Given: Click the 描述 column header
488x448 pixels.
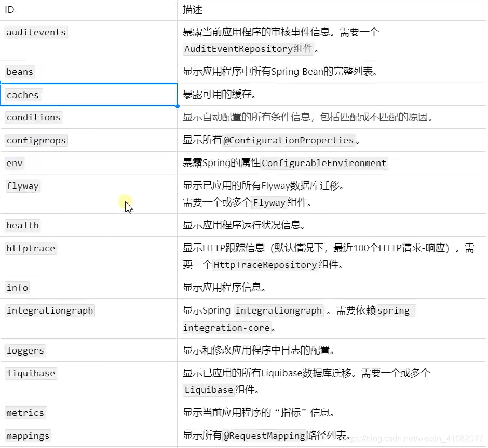Looking at the screenshot, I should pyautogui.click(x=331, y=10).
